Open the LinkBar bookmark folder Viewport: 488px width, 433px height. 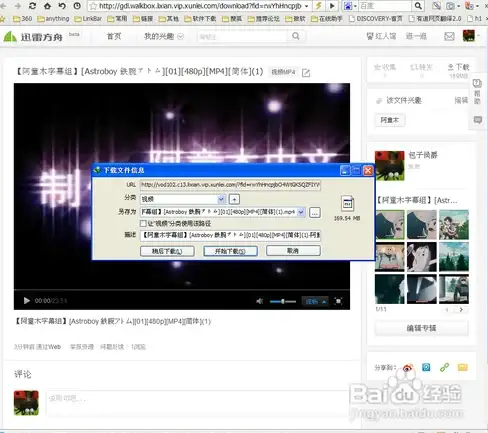(x=88, y=19)
